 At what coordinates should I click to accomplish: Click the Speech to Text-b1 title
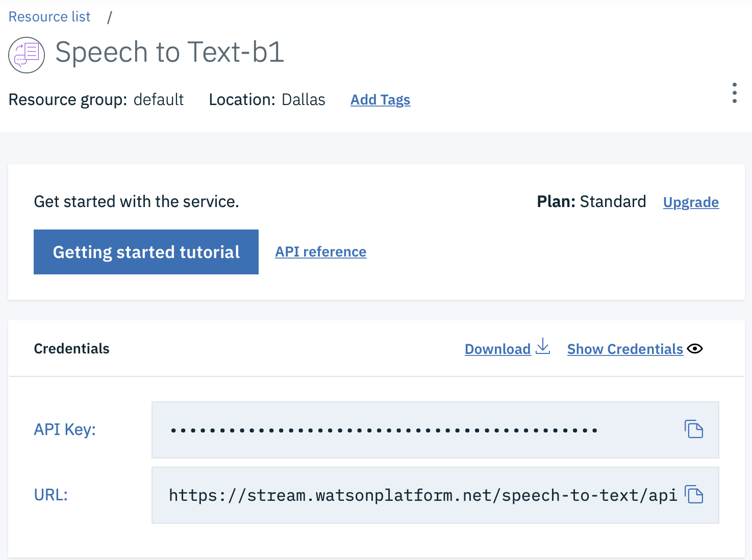click(169, 53)
